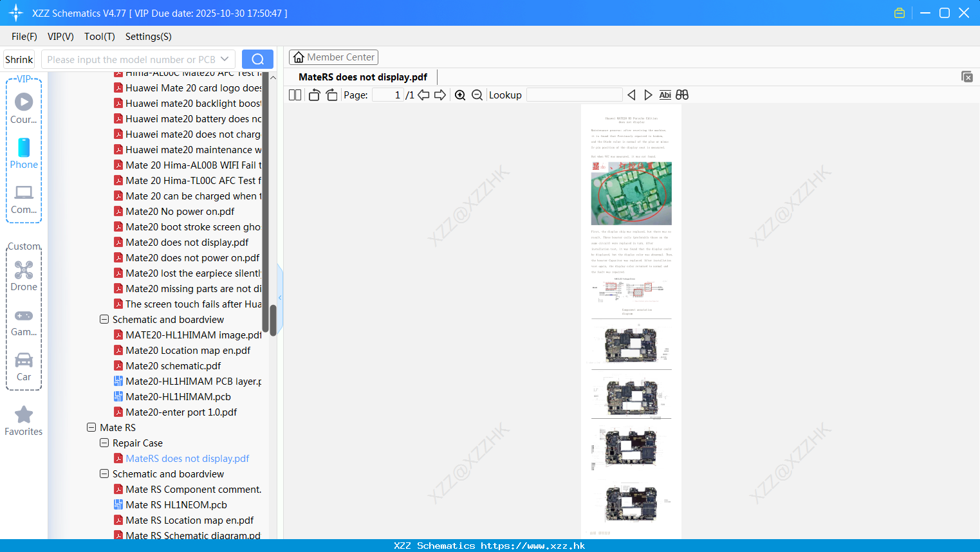980x552 pixels.
Task: Click the Shrink button
Action: [19, 59]
